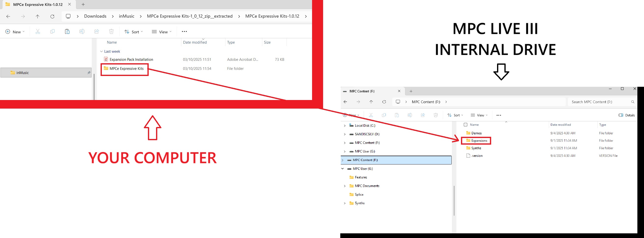Go up one level in MPCe Expressive Kits window
644x238 pixels.
[38, 16]
